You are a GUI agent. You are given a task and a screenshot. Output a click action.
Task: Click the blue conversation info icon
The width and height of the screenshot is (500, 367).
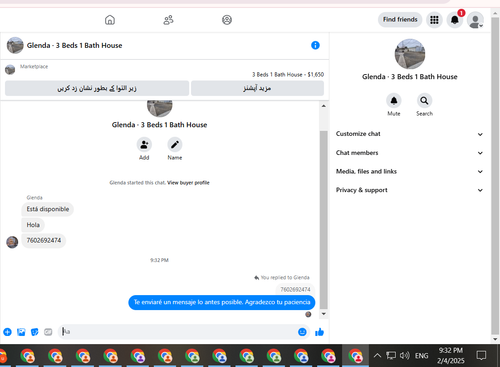click(315, 45)
